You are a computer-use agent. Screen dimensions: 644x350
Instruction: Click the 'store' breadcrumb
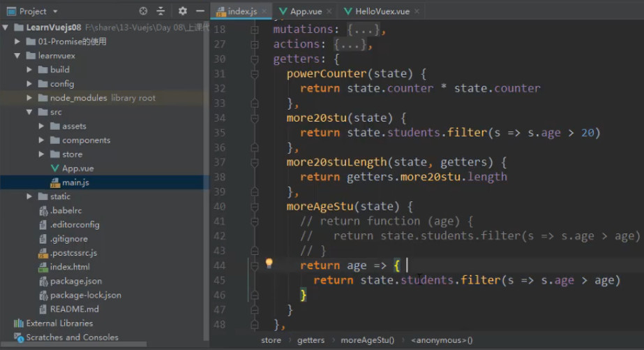click(x=271, y=340)
